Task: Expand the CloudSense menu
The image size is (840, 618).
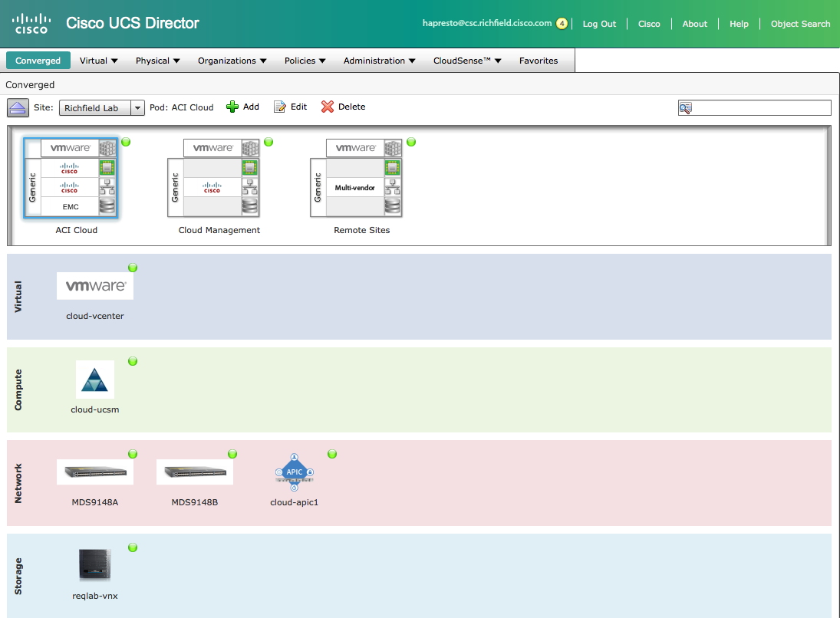Action: tap(467, 61)
